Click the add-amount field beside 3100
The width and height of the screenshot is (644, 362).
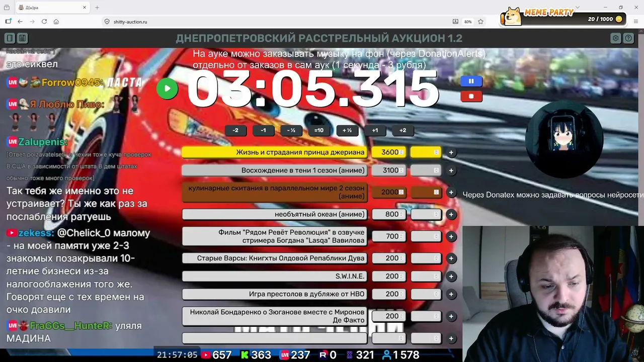pyautogui.click(x=426, y=170)
